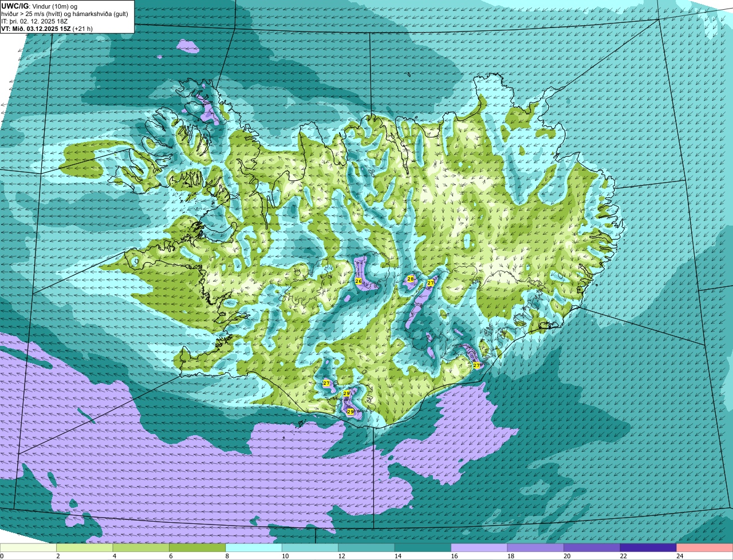Click the '6' tick on the color scale
This screenshot has height=560, width=733.
tap(170, 556)
